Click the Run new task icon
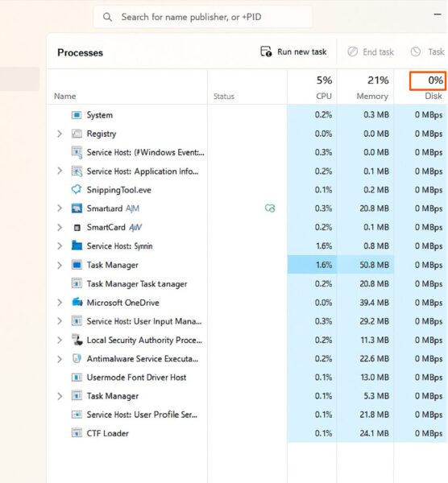 click(x=266, y=52)
